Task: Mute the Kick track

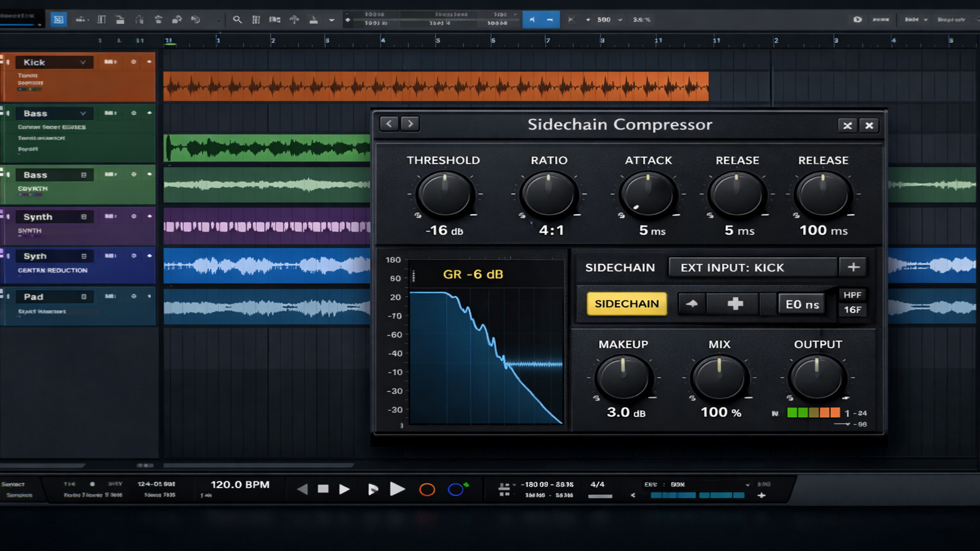Action: (110, 62)
